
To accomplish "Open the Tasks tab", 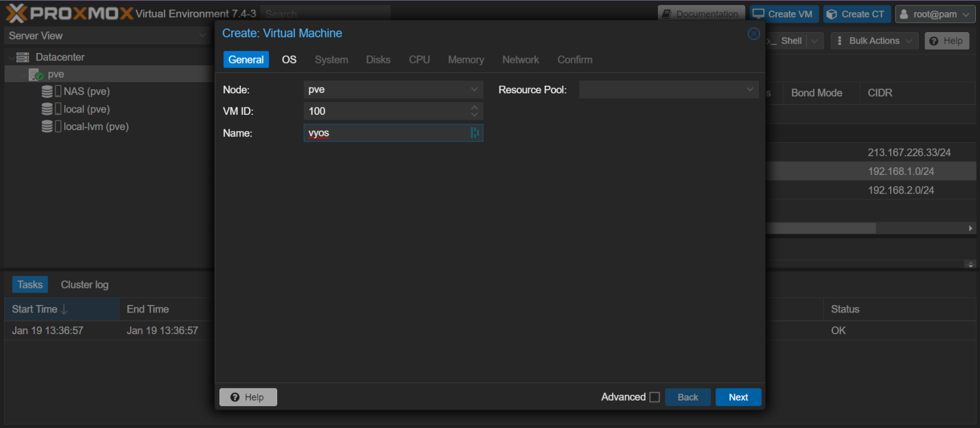I will (30, 285).
